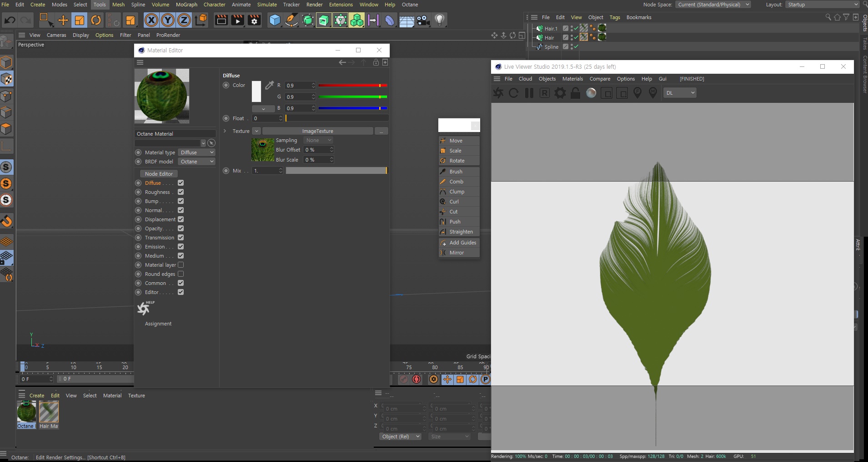Open the Materials menu in Live Viewer
This screenshot has height=462, width=868.
click(572, 79)
